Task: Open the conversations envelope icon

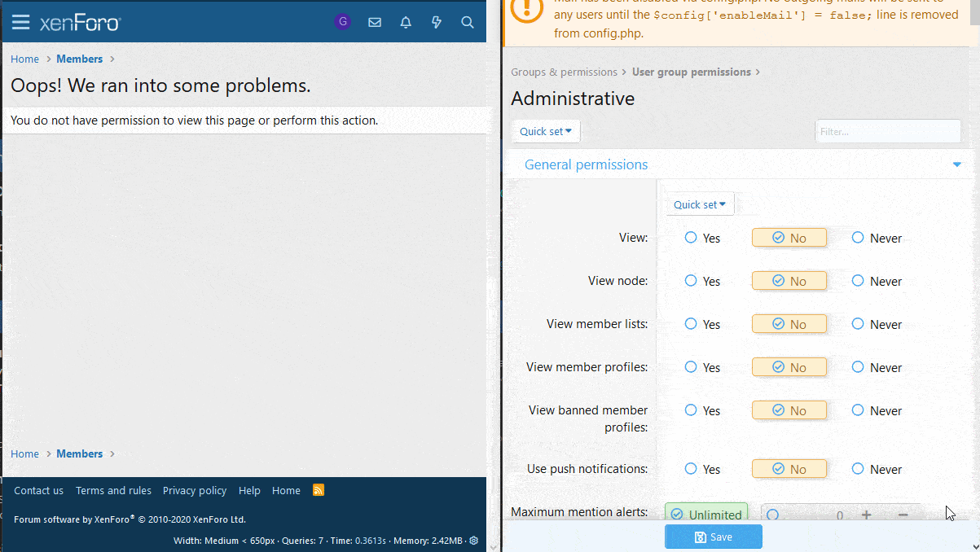Action: (x=375, y=22)
